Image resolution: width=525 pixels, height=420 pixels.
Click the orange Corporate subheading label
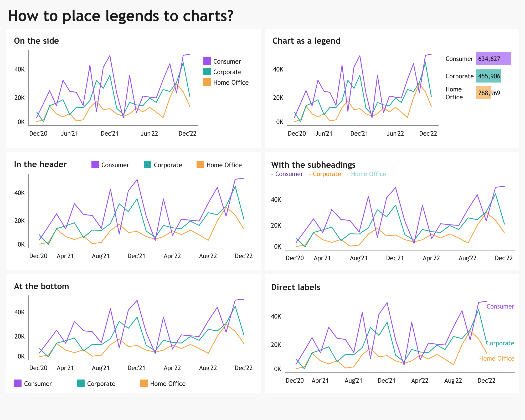[x=327, y=174]
